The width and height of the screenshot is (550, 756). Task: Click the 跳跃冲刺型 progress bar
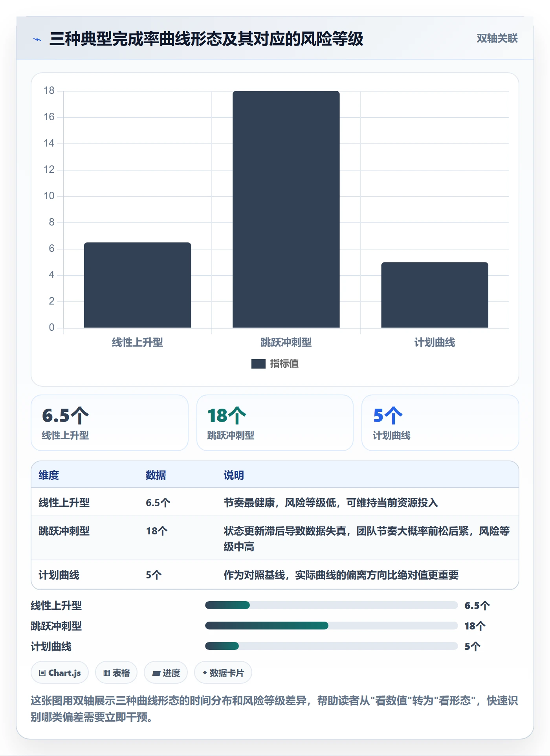tap(331, 626)
